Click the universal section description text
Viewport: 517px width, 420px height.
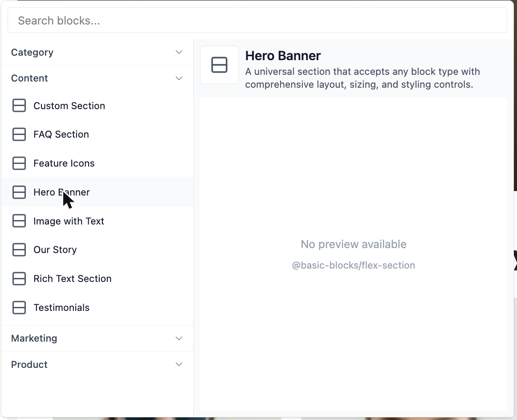[362, 78]
